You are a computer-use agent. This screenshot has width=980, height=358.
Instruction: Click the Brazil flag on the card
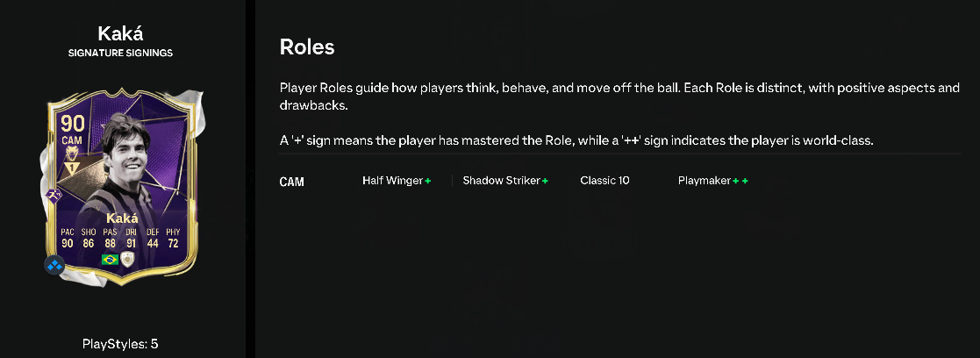pos(110,259)
